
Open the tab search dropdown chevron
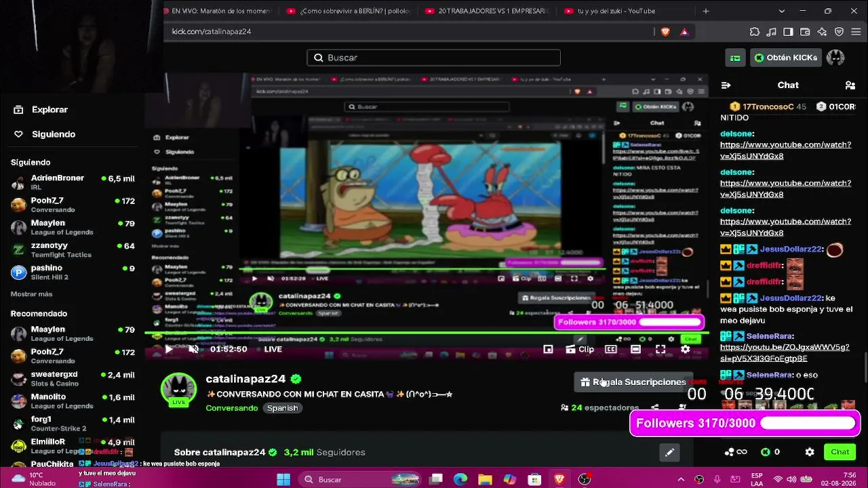pos(782,11)
